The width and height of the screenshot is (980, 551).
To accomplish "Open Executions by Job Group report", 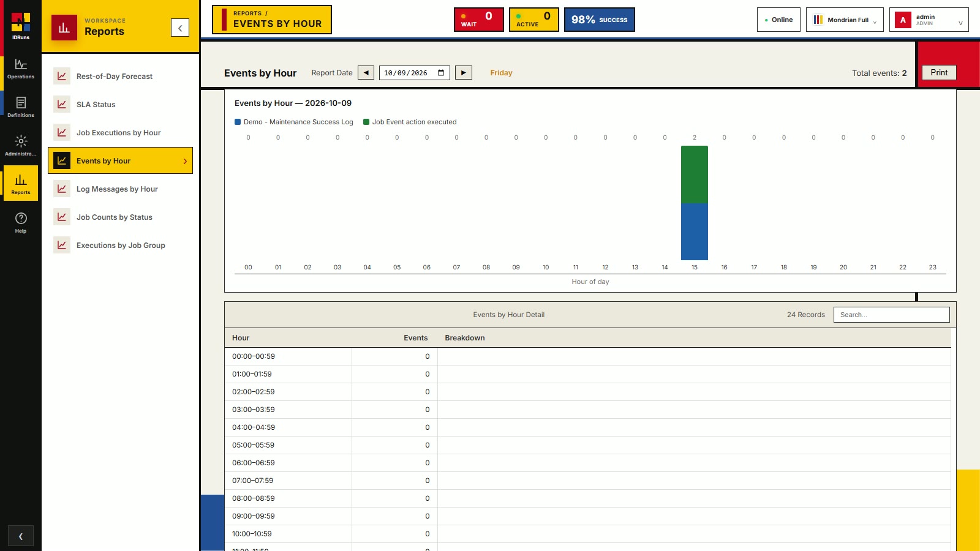I will pyautogui.click(x=120, y=246).
